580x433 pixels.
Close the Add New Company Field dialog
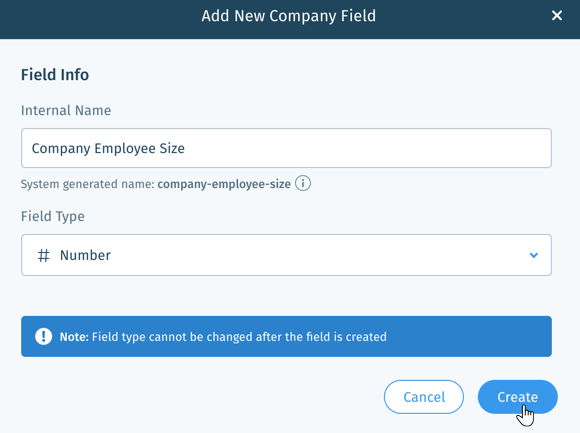pyautogui.click(x=557, y=16)
